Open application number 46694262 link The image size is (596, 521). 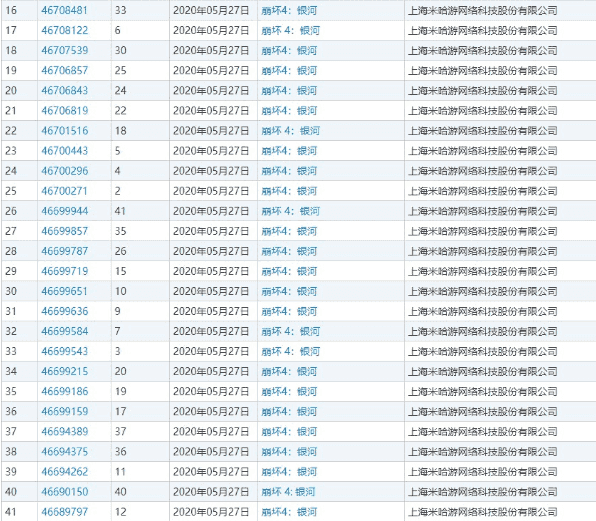(65, 472)
